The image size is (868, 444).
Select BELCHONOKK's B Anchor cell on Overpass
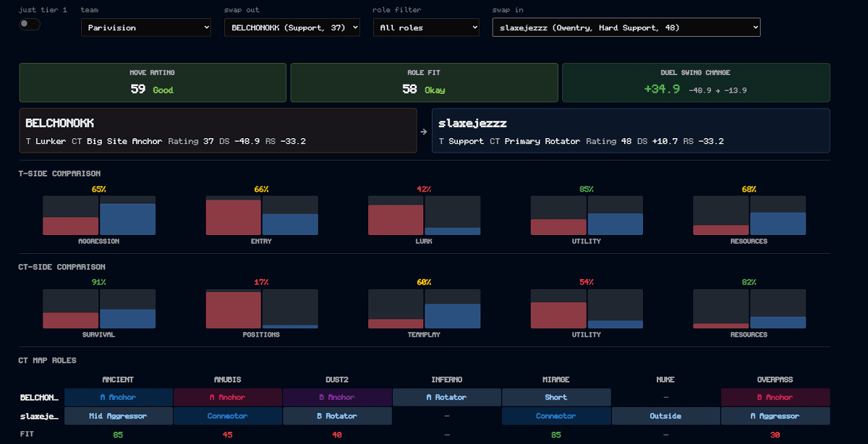point(775,397)
